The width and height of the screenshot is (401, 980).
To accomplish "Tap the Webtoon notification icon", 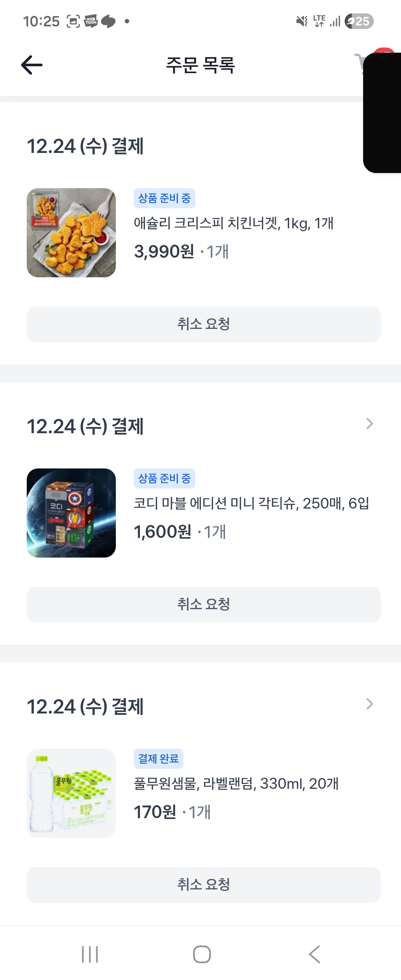I will click(91, 21).
